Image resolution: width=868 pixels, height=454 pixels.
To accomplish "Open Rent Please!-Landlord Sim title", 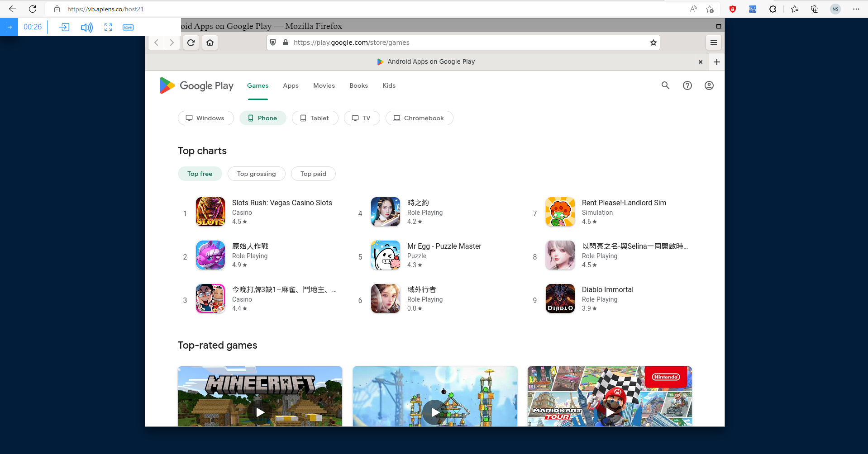I will click(x=624, y=203).
